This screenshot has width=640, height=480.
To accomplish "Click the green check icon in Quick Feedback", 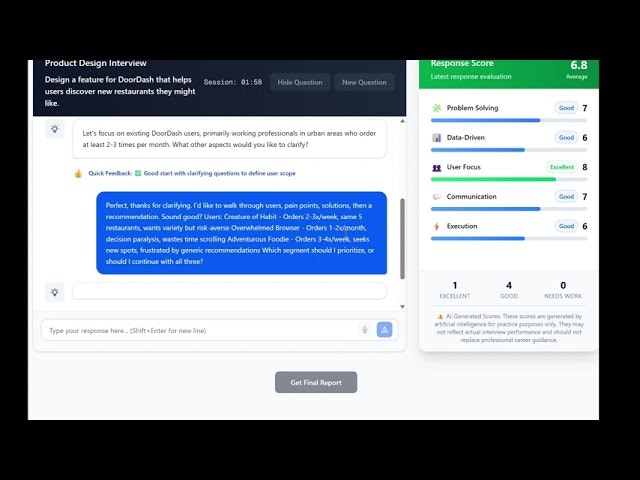I will coord(138,173).
